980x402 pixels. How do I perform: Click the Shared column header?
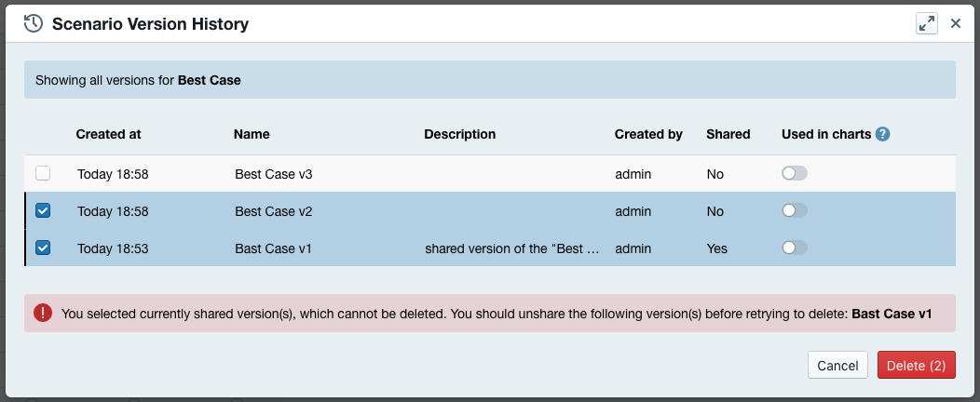(x=728, y=134)
